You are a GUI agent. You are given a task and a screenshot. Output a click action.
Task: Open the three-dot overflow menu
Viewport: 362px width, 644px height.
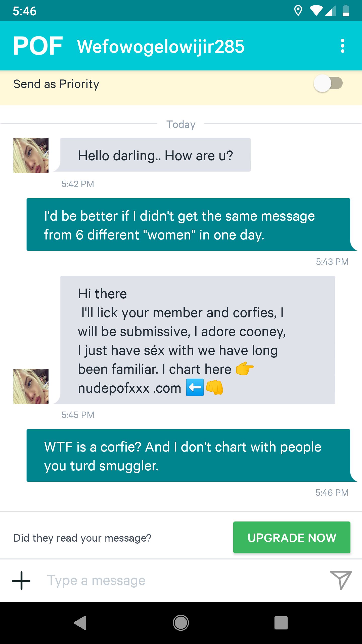342,46
